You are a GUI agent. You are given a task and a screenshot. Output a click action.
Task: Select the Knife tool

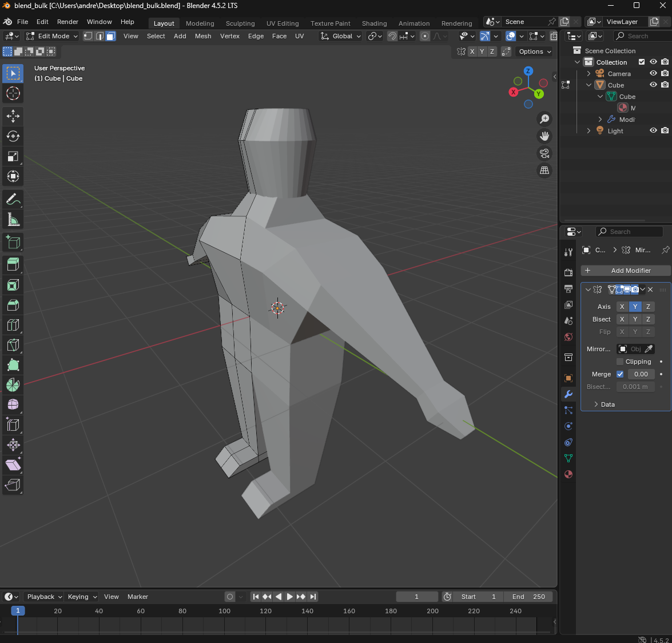coord(13,345)
